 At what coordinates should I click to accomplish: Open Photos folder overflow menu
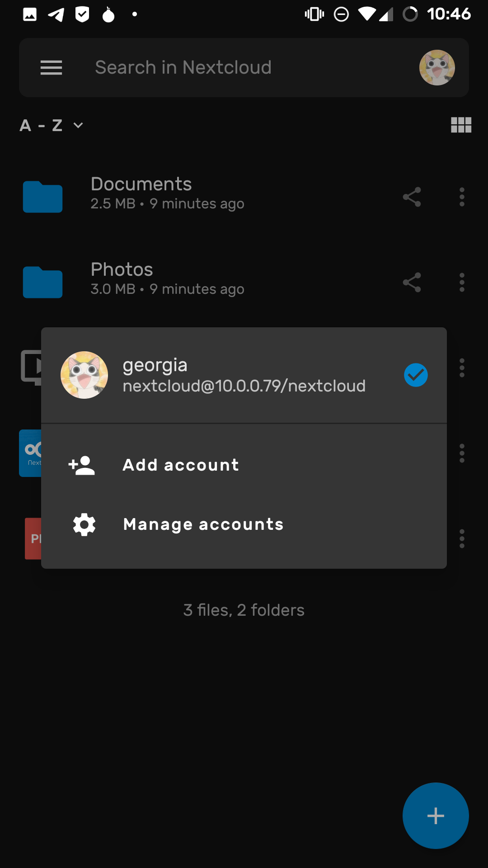click(462, 283)
